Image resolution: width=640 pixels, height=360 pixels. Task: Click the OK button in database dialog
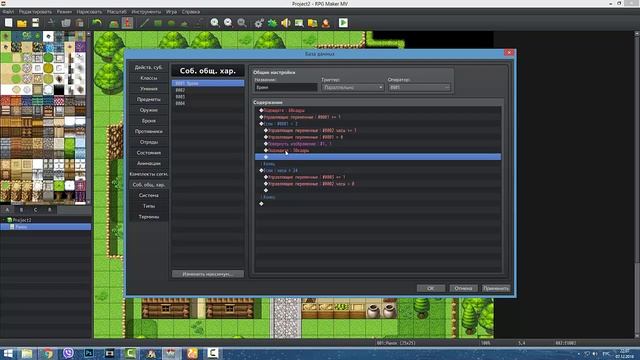(431, 288)
